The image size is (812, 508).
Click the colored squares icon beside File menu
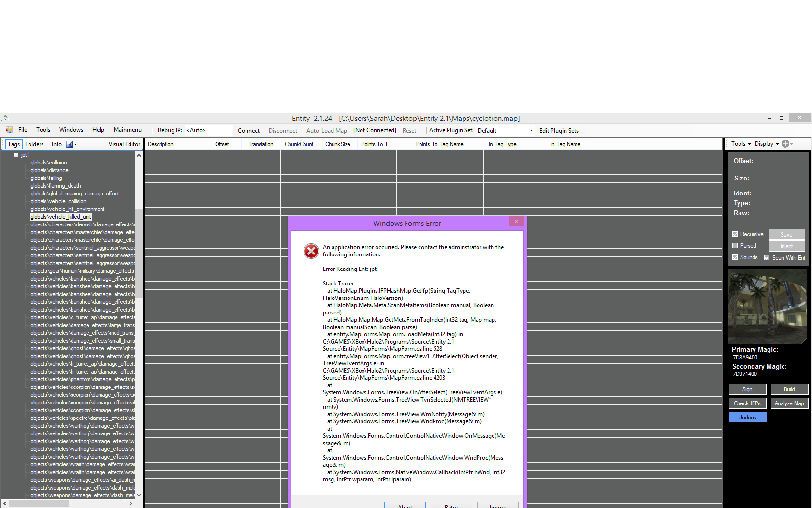click(x=9, y=130)
